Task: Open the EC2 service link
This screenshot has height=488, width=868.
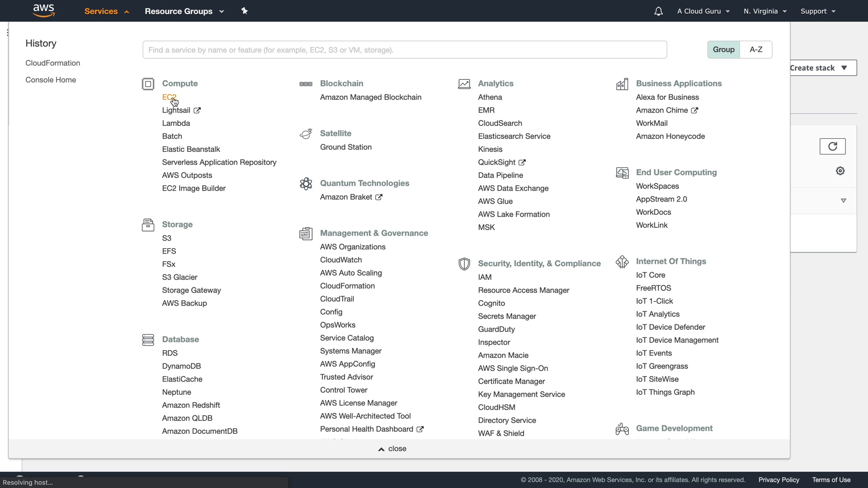Action: click(x=169, y=97)
